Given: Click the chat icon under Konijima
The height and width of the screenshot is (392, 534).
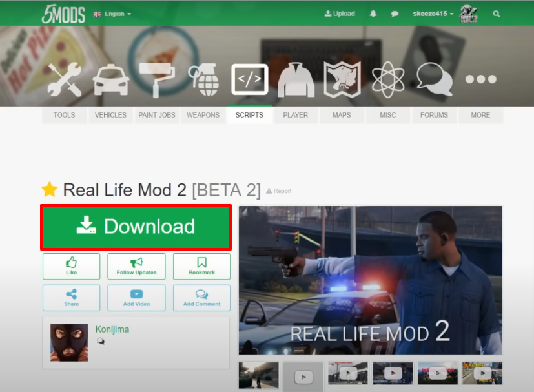Looking at the screenshot, I should 101,341.
